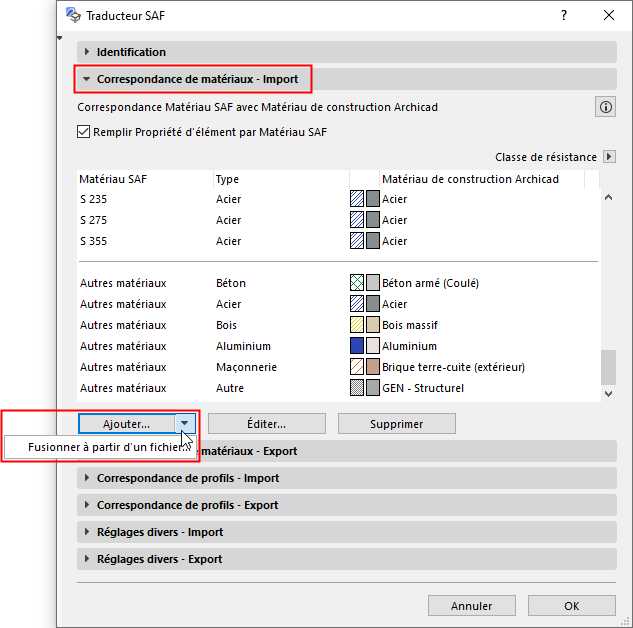The width and height of the screenshot is (633, 628).
Task: Click the Béton armé (Coulé) material name
Action: [430, 283]
